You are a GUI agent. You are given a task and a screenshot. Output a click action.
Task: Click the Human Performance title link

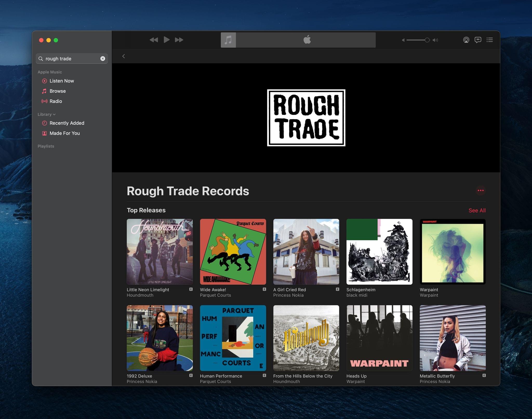click(221, 376)
